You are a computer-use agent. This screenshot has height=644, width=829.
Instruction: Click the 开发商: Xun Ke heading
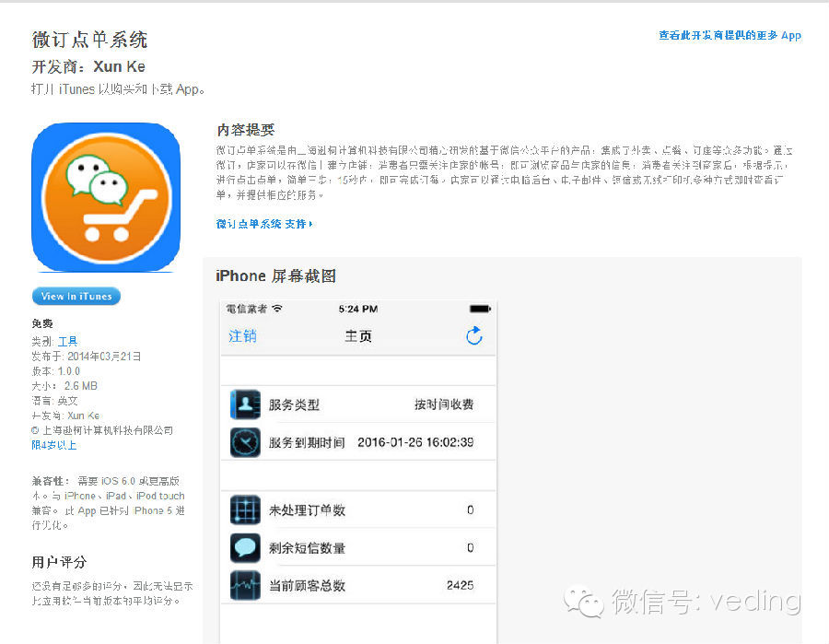[88, 66]
